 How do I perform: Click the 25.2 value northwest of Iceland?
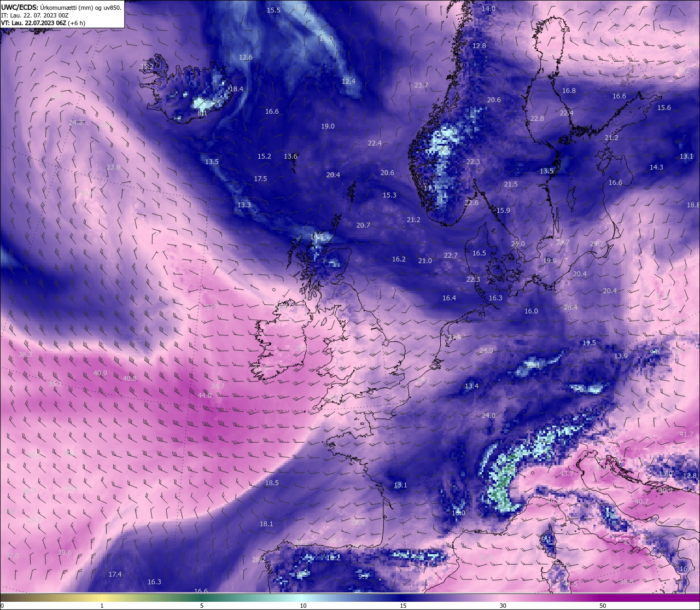pos(147,67)
